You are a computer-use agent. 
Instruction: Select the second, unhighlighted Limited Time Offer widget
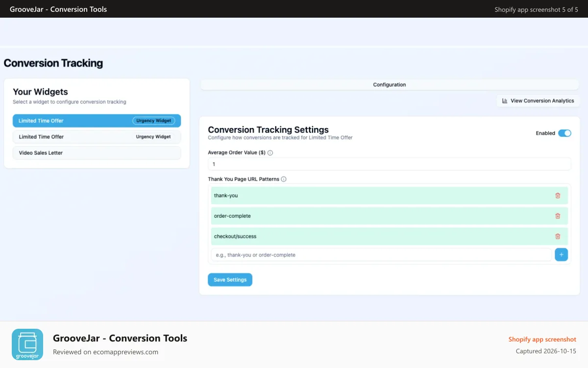(97, 137)
